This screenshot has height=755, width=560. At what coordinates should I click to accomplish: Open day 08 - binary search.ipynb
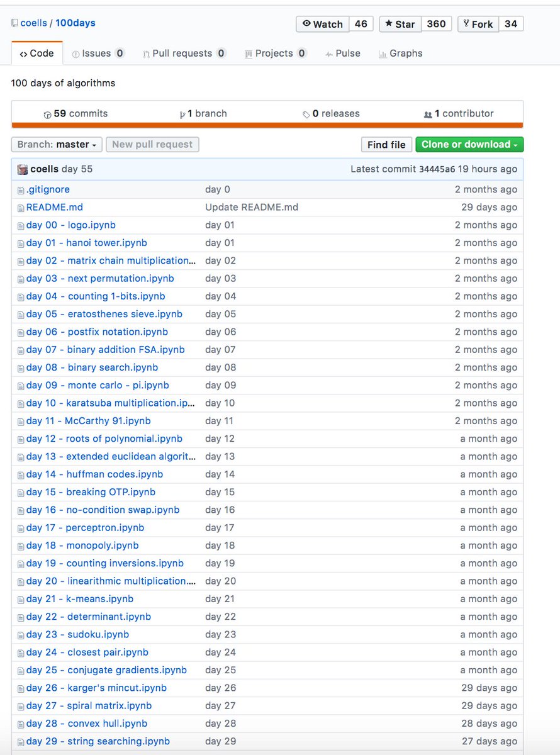pos(92,367)
